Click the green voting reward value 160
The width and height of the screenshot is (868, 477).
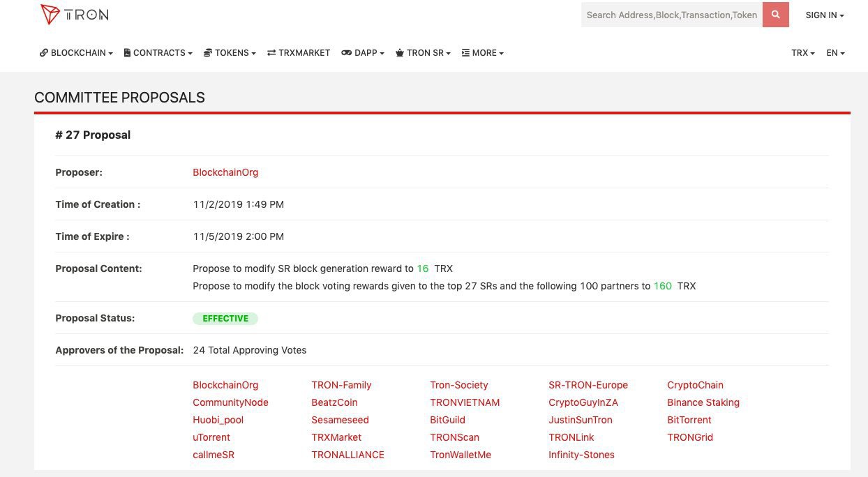663,286
